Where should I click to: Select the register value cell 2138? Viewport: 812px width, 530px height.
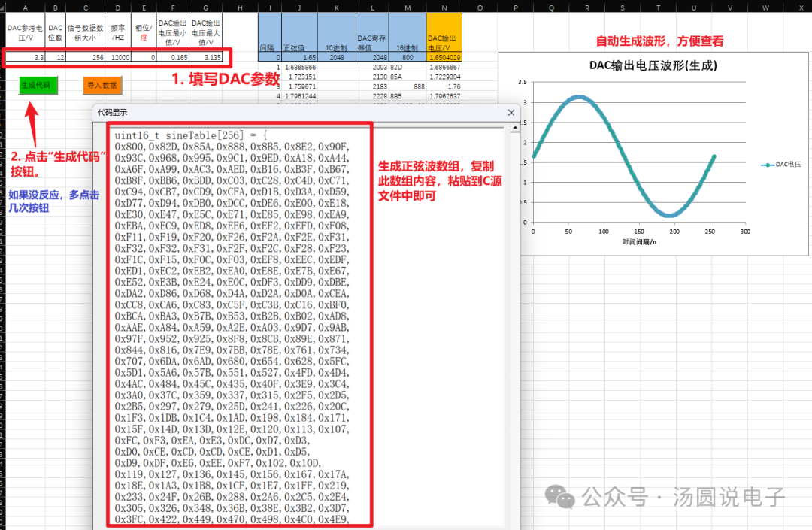coord(372,77)
